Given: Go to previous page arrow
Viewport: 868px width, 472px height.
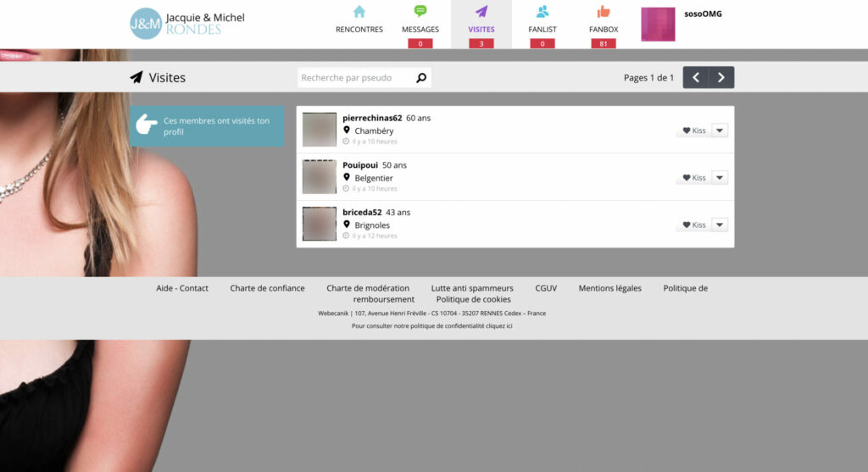Looking at the screenshot, I should [696, 77].
